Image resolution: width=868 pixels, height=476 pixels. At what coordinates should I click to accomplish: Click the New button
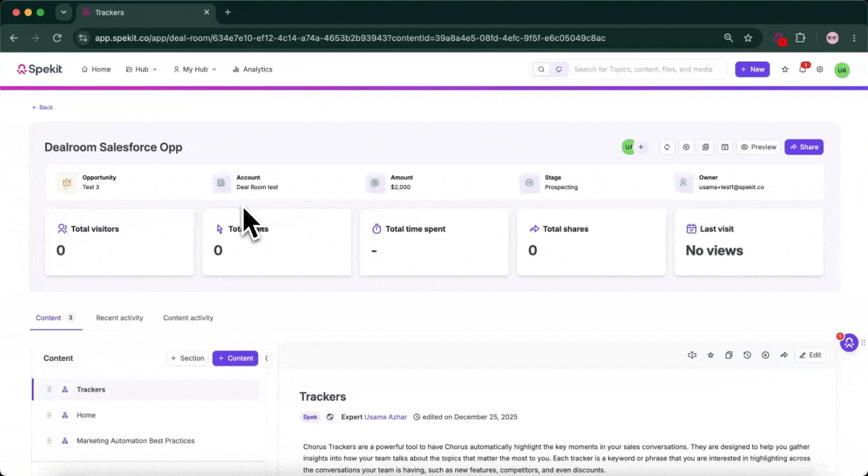pyautogui.click(x=752, y=69)
